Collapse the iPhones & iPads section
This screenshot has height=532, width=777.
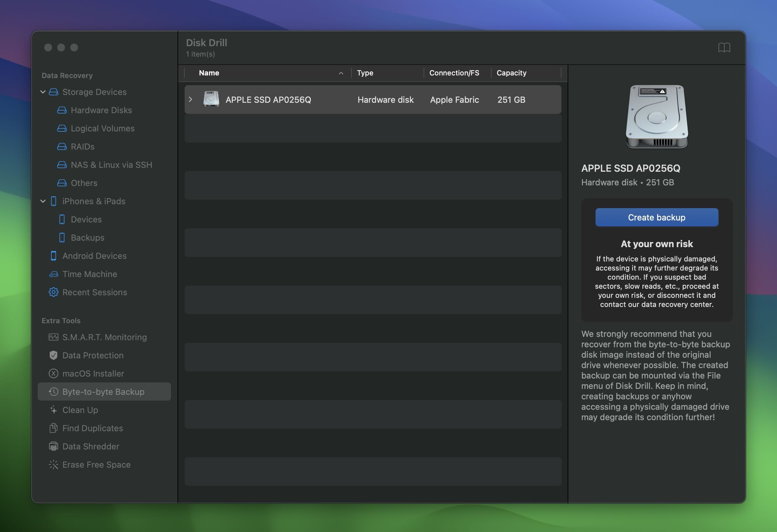coord(43,201)
